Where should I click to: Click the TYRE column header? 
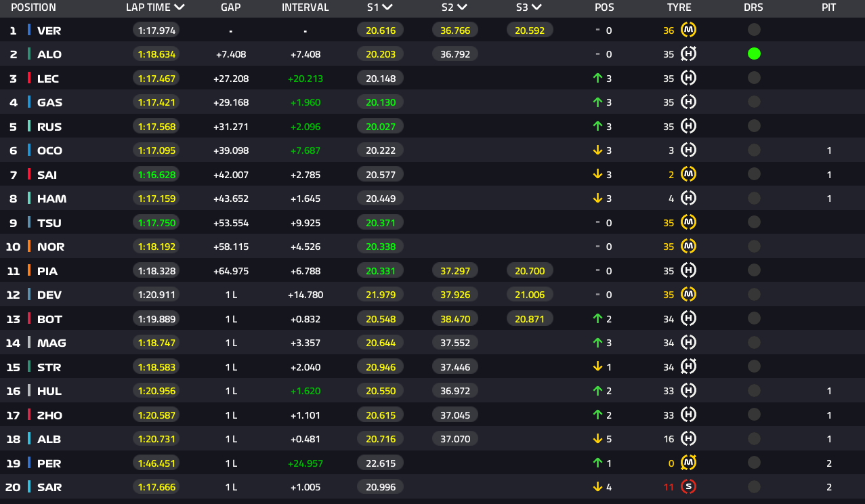pos(679,8)
